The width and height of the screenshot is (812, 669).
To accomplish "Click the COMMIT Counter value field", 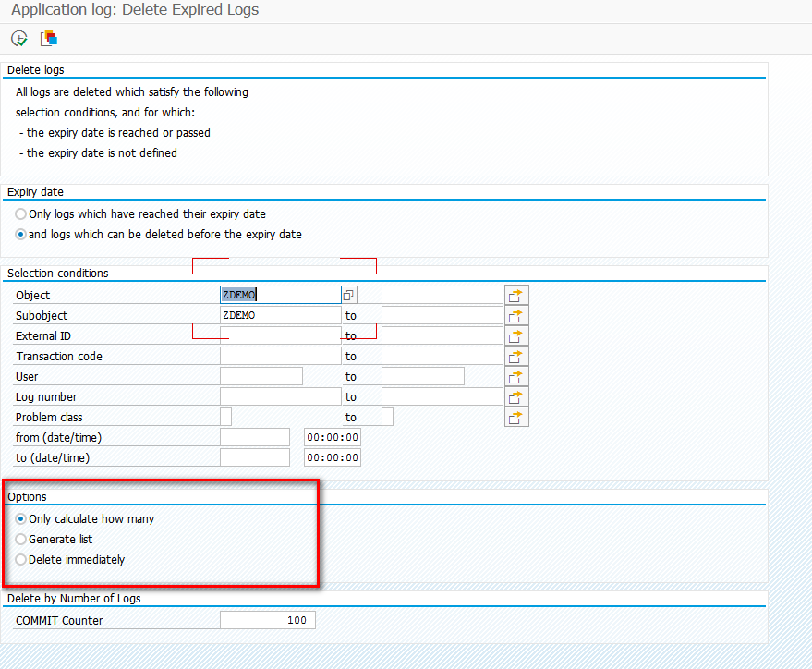I will [x=267, y=619].
